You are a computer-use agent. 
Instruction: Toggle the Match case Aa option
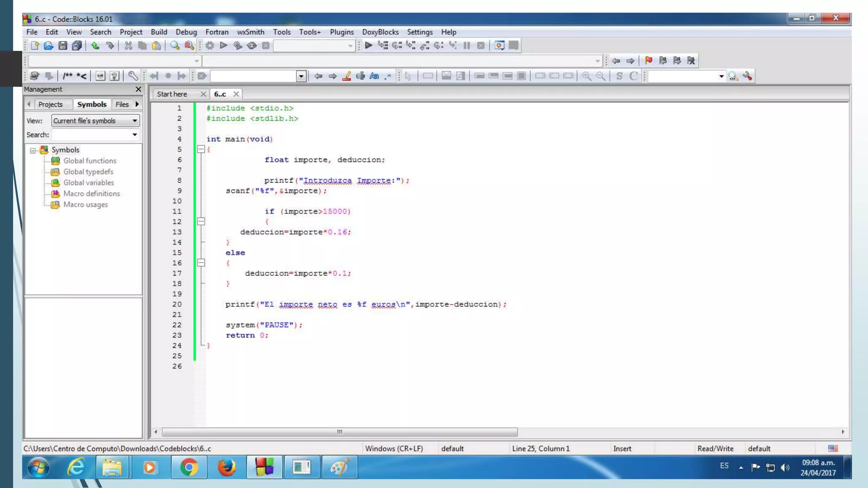click(374, 76)
